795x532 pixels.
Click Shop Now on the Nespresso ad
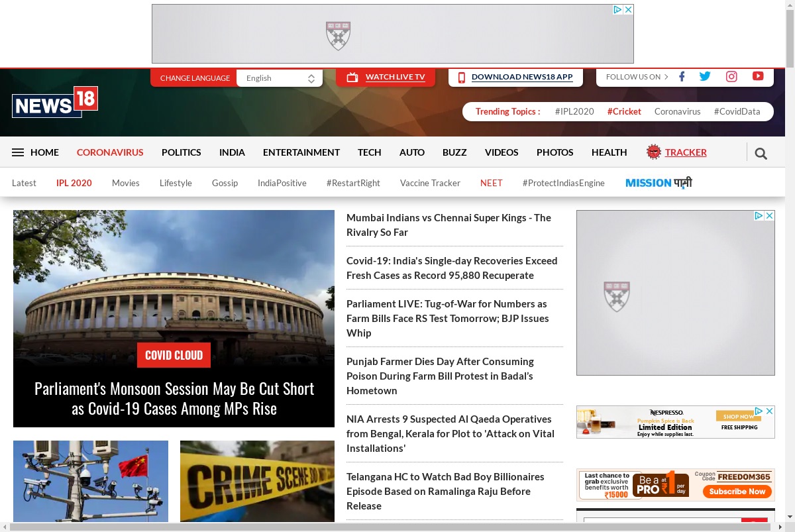click(x=738, y=416)
